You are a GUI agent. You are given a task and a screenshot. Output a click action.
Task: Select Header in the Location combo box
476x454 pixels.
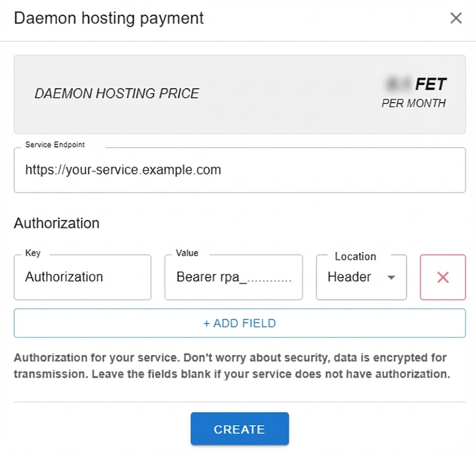(361, 277)
